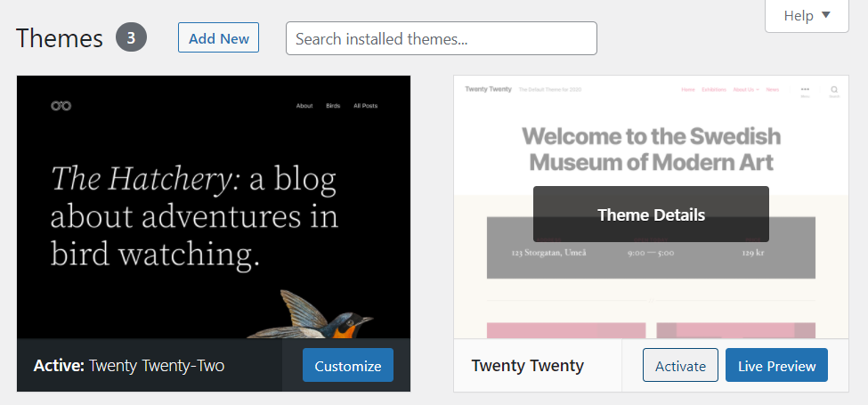Click About link in Twenty Twenty-Two preview
Viewport: 868px width, 405px height.
(x=304, y=106)
